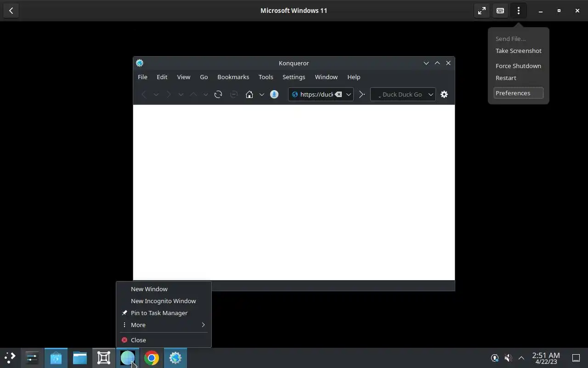Open the Tools menu in Konqueror
The width and height of the screenshot is (588, 368).
(x=266, y=77)
